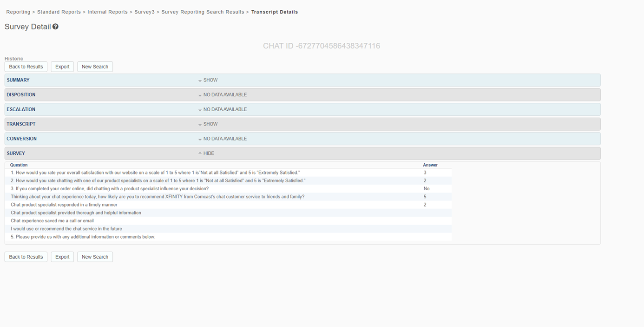Click the Conversion section arrow
Screen dimensions: 644x327
coord(200,140)
